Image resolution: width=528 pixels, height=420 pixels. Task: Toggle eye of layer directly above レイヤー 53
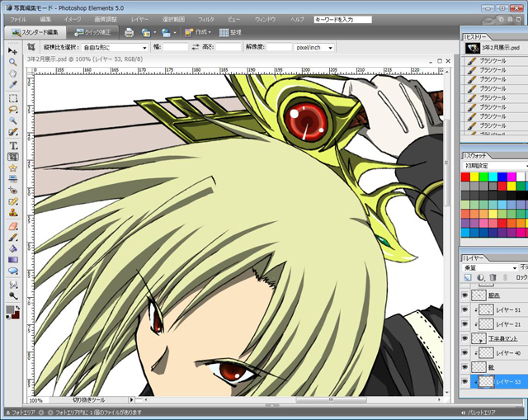tap(464, 367)
